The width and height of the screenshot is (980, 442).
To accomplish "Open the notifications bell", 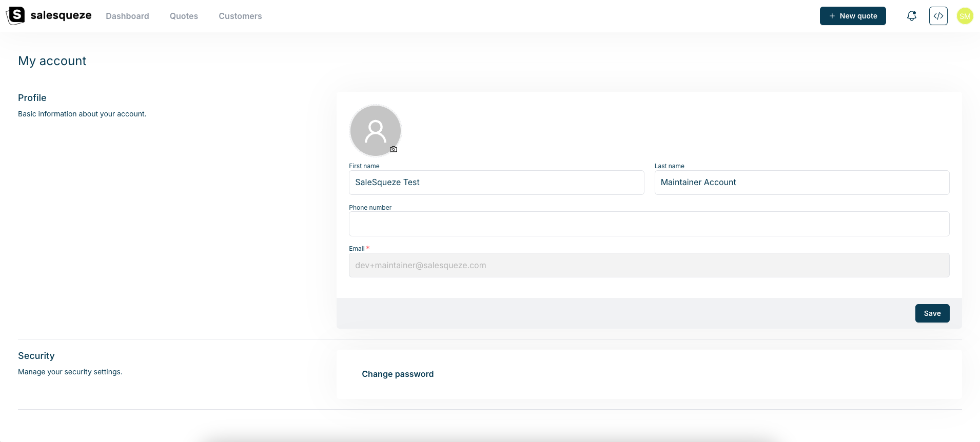I will [911, 16].
